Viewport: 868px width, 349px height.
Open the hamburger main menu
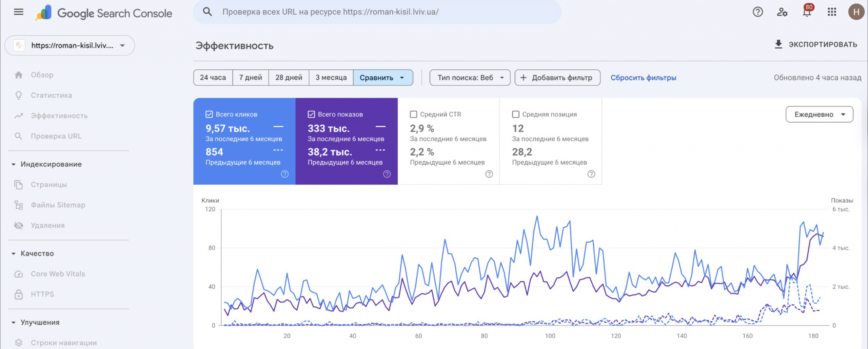19,12
